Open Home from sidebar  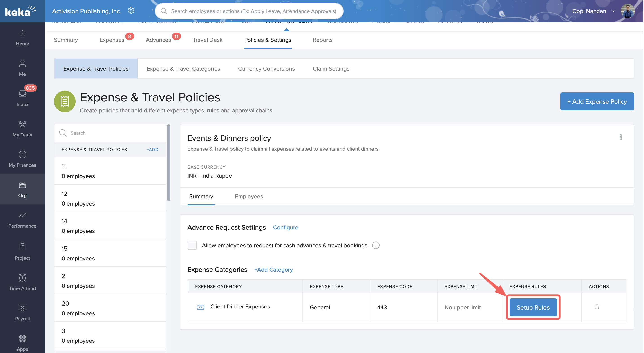point(22,38)
